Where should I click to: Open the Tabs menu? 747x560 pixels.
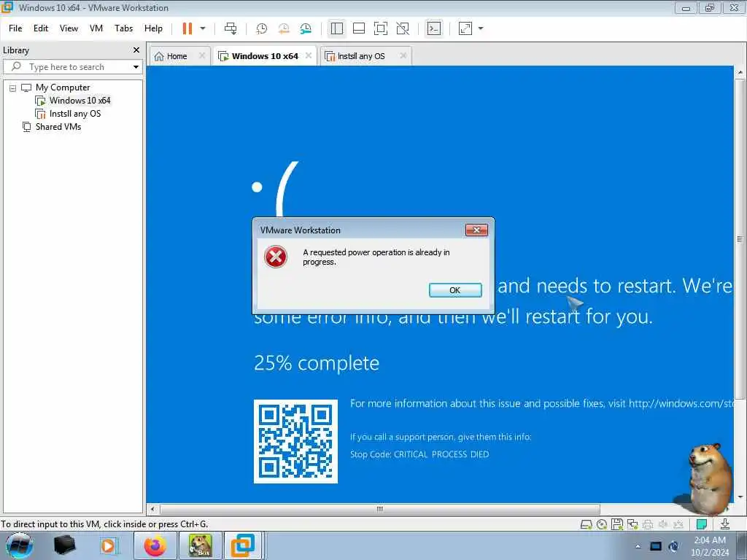click(x=123, y=28)
